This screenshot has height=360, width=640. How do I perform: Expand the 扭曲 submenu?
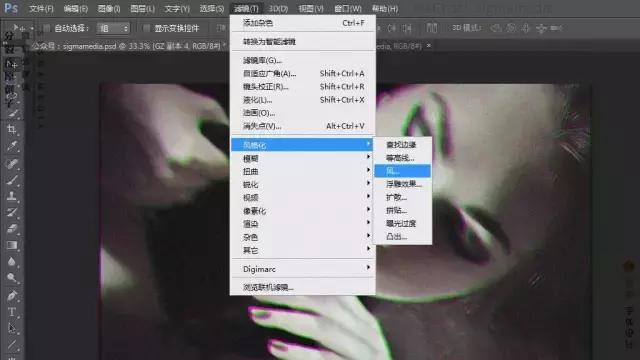click(x=302, y=171)
